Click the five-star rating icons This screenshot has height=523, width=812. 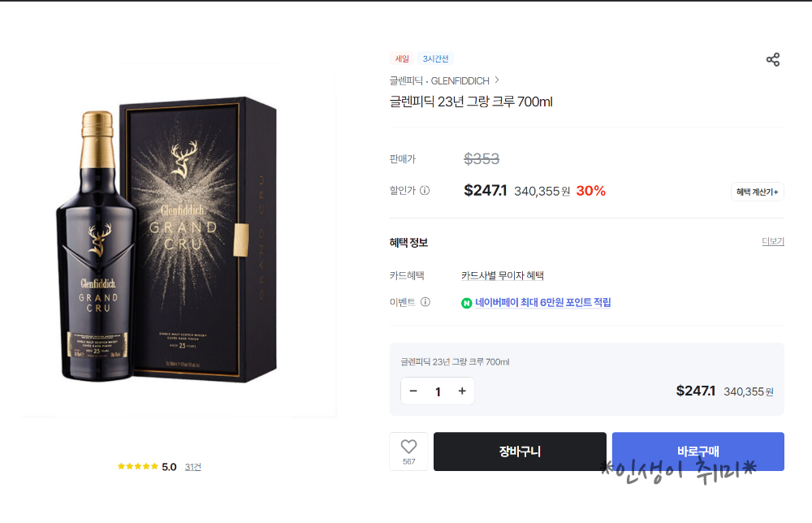[x=138, y=466]
